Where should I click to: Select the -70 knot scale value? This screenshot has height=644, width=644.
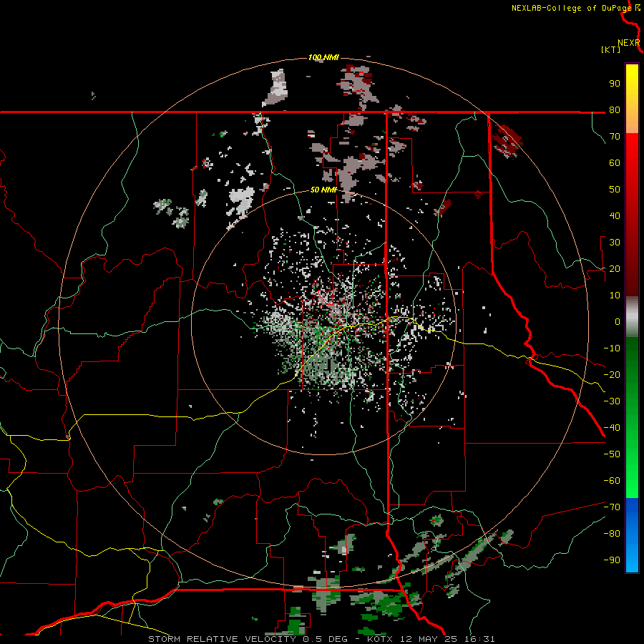click(x=612, y=507)
